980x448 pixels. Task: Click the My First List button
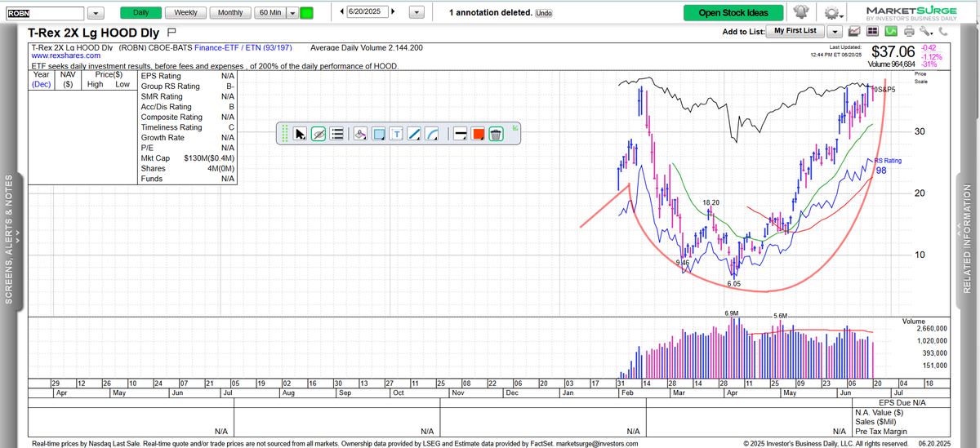[x=795, y=31]
